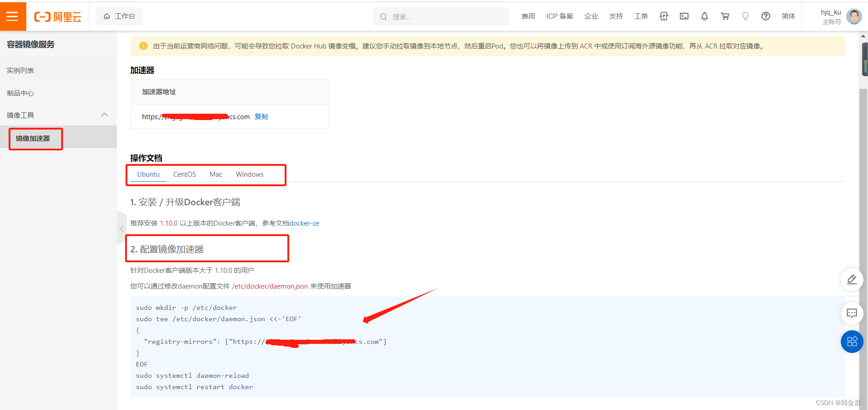Open the 工作台 workbench home button
This screenshot has height=410, width=868.
[x=119, y=16]
